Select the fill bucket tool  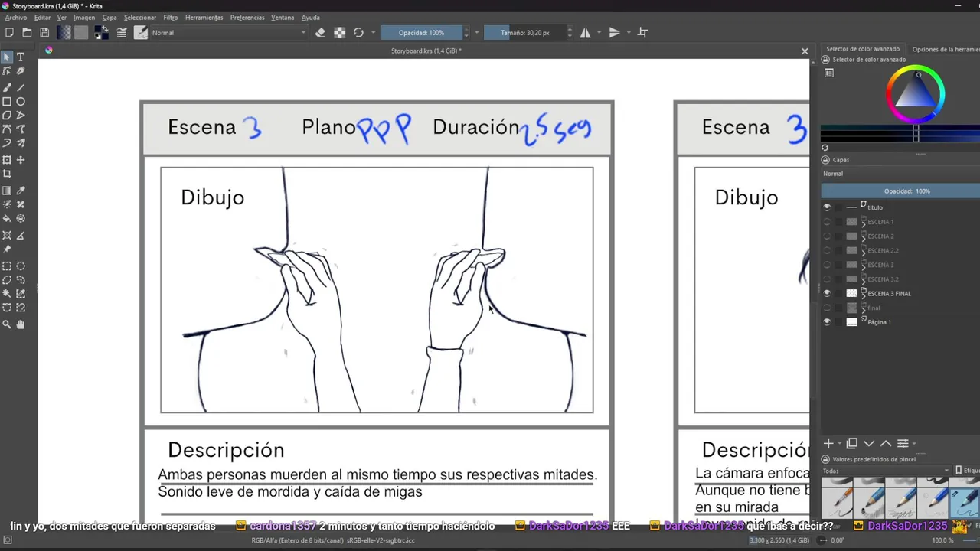(x=7, y=218)
